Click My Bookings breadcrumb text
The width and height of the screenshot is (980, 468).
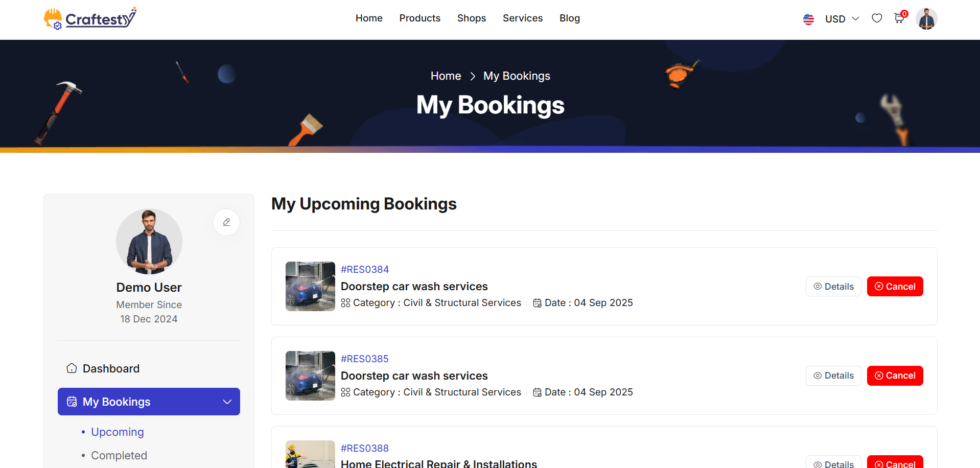tap(517, 76)
